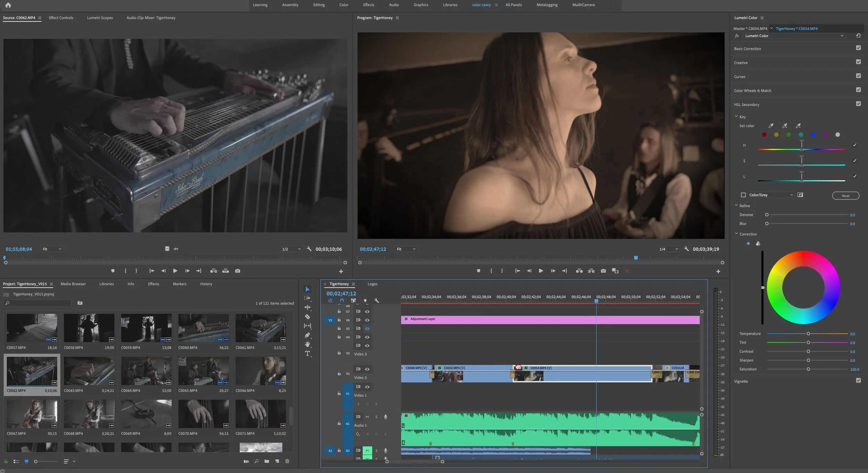
Task: Click the Temperature slider handle
Action: pyautogui.click(x=808, y=334)
